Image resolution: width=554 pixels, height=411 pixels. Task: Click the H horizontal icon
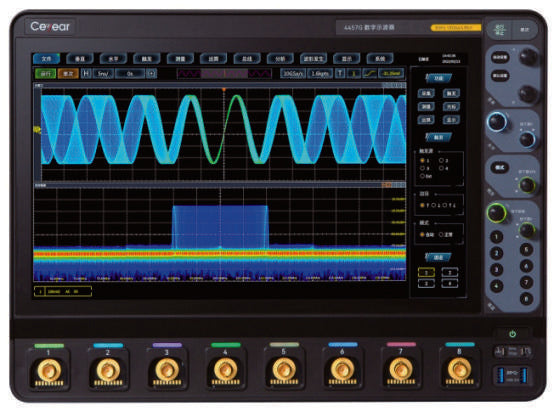click(86, 74)
